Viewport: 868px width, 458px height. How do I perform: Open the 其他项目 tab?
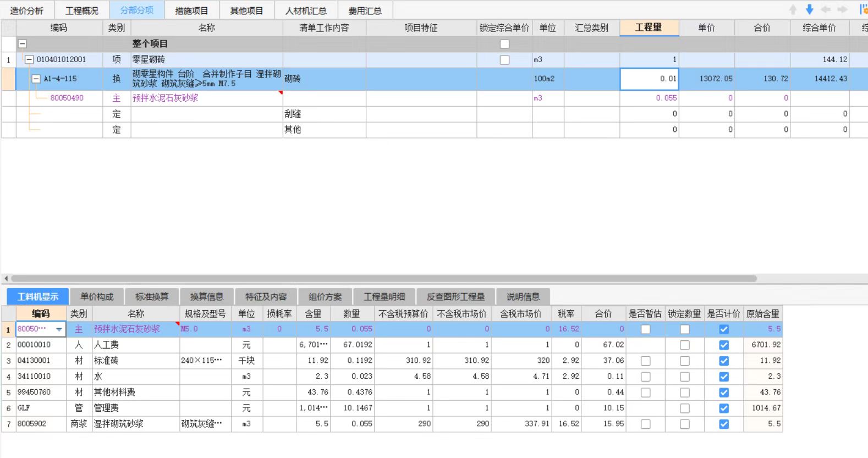click(246, 10)
